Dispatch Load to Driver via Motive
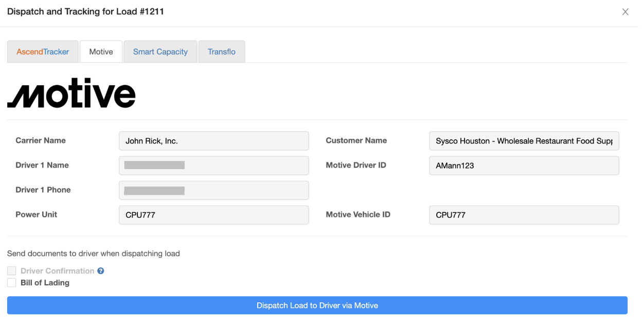 pos(317,305)
